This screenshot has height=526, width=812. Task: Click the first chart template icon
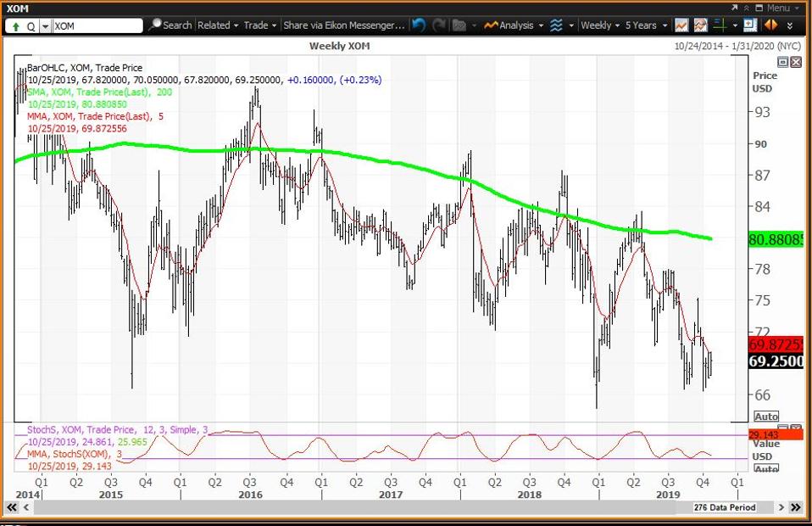[x=681, y=25]
